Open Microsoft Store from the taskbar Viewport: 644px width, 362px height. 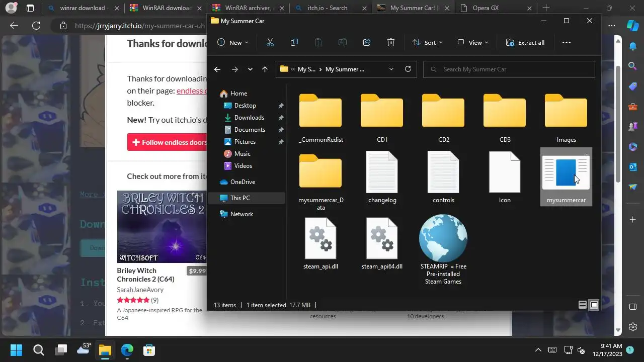(149, 350)
